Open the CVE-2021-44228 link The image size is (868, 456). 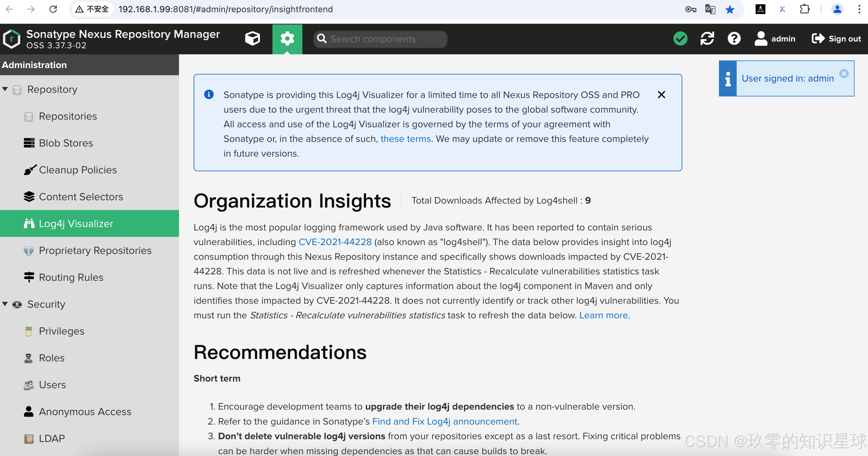(335, 242)
